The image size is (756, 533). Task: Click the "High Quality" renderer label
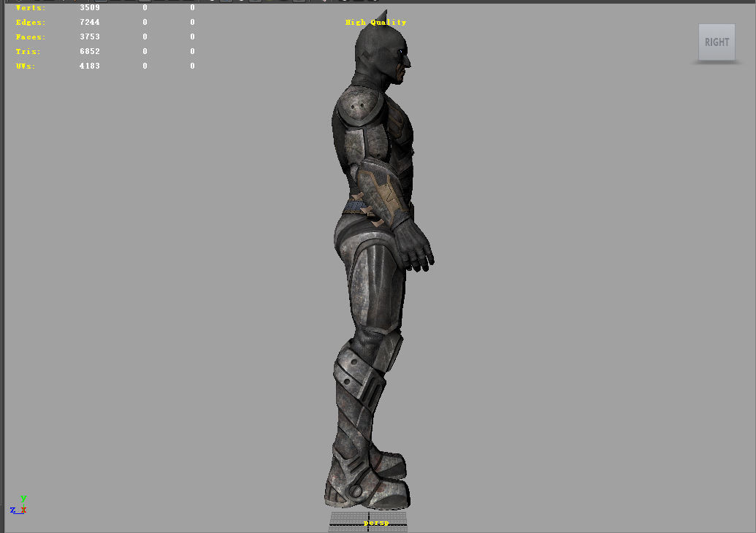375,22
